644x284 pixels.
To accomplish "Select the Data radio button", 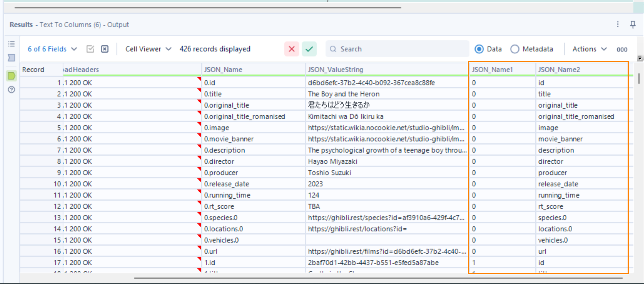I will pos(479,49).
